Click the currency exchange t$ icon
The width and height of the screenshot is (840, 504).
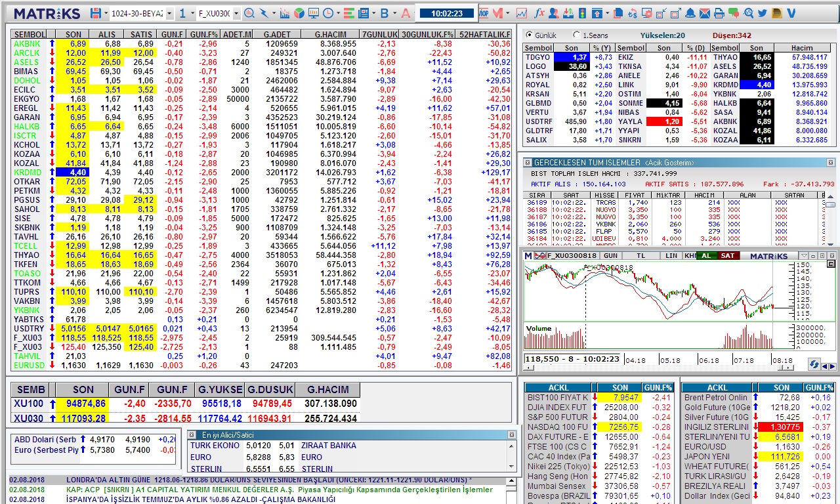pyautogui.click(x=633, y=13)
